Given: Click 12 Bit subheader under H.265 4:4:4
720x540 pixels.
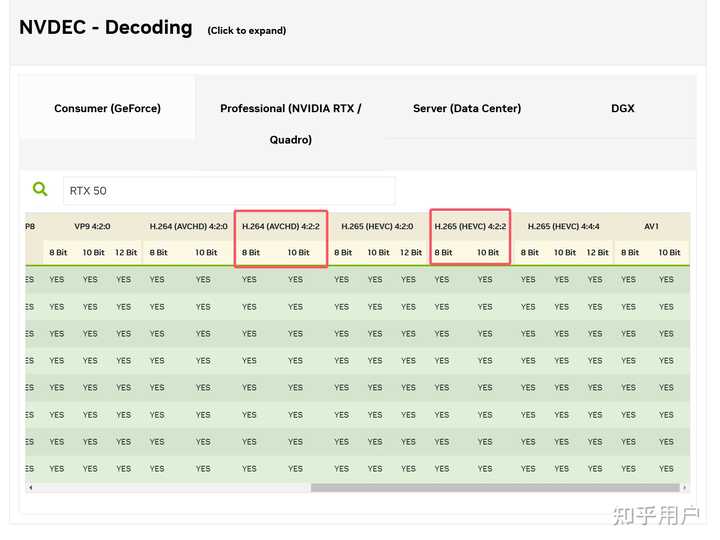Looking at the screenshot, I should (597, 253).
